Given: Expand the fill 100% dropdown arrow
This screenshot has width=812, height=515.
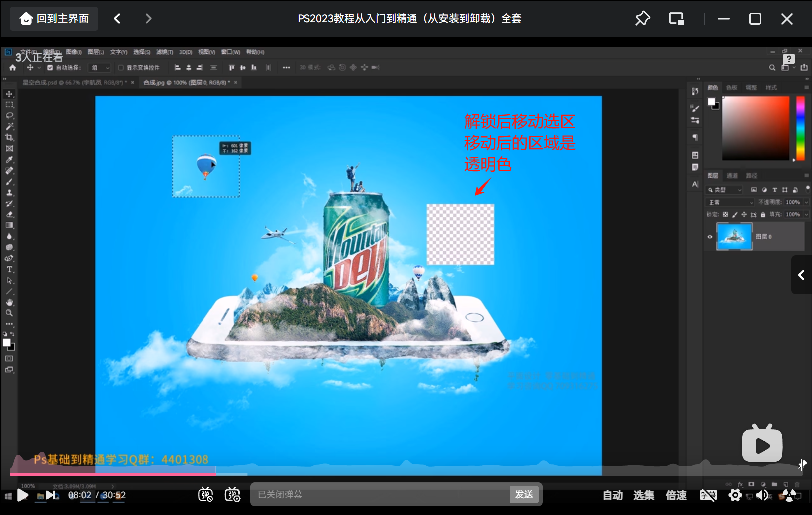Looking at the screenshot, I should (806, 215).
